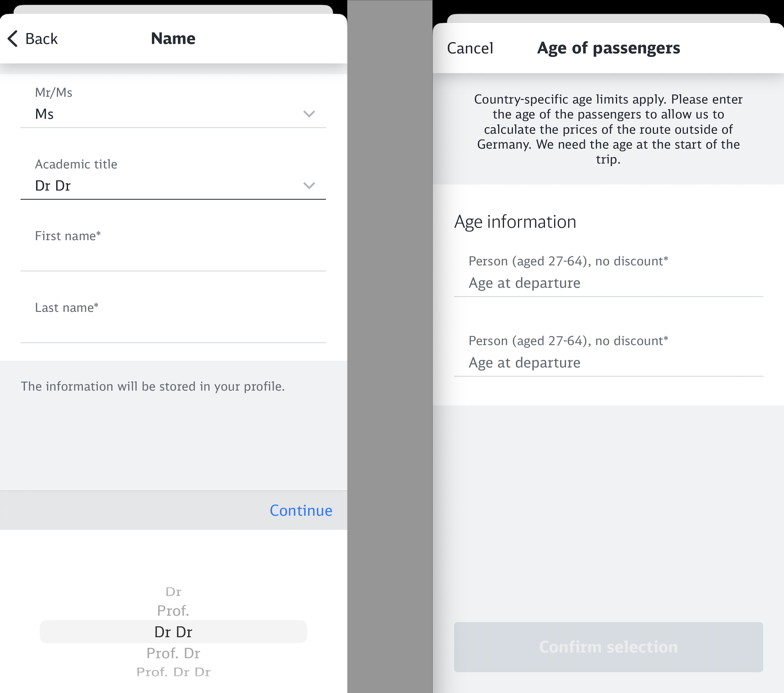Image resolution: width=784 pixels, height=693 pixels.
Task: Choose 'Prof. Dr Dr' picker option
Action: [x=173, y=672]
